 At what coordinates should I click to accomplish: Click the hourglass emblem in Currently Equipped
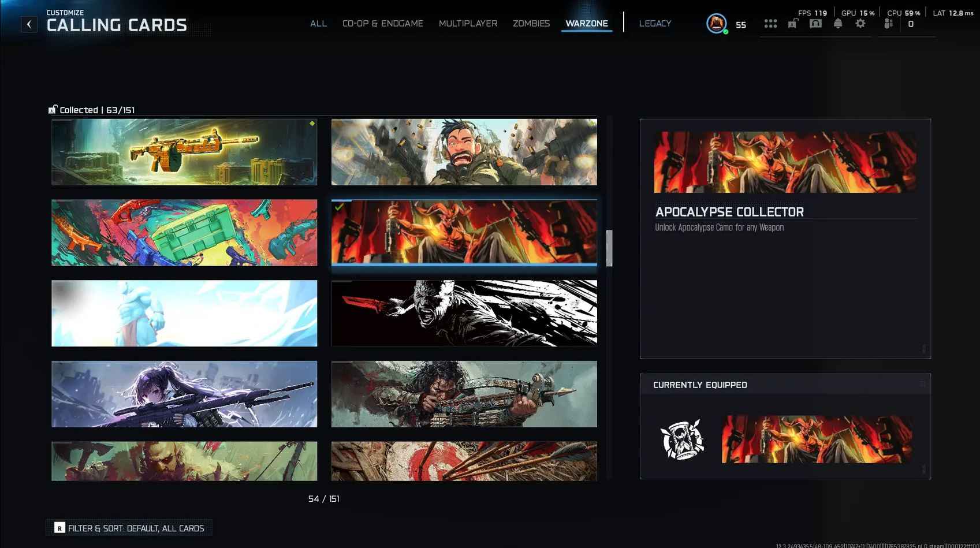[682, 439]
